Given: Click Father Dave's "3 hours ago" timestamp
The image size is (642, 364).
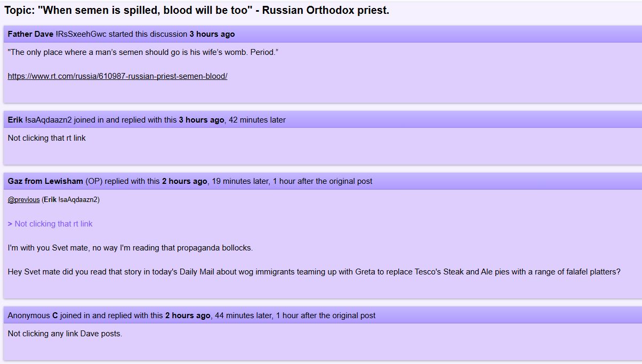Looking at the screenshot, I should (x=212, y=34).
